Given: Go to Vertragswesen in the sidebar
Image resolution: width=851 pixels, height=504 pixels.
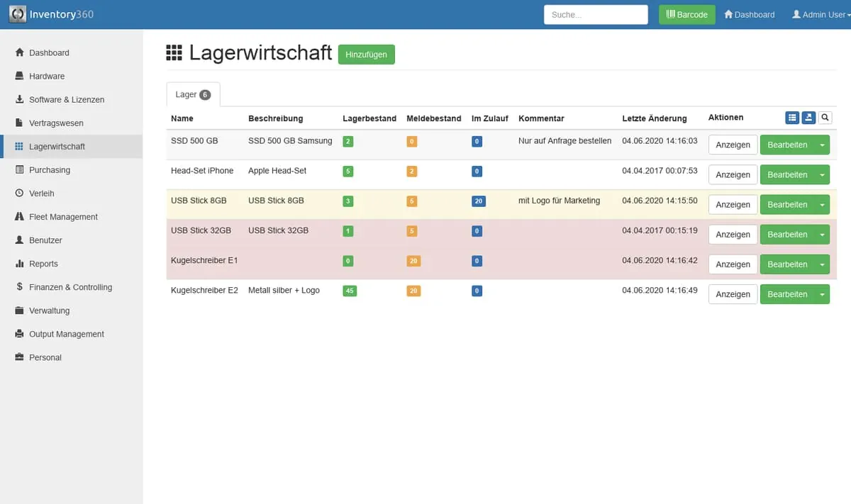Looking at the screenshot, I should (56, 123).
